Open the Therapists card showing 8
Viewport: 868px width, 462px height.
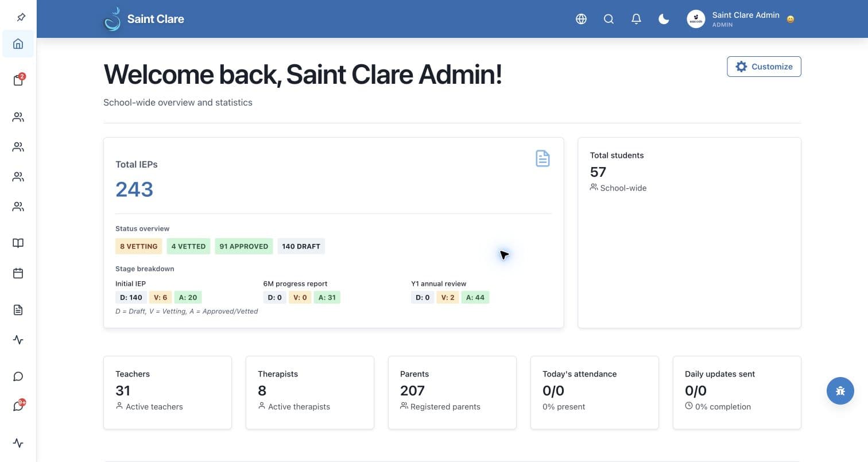pyautogui.click(x=310, y=393)
